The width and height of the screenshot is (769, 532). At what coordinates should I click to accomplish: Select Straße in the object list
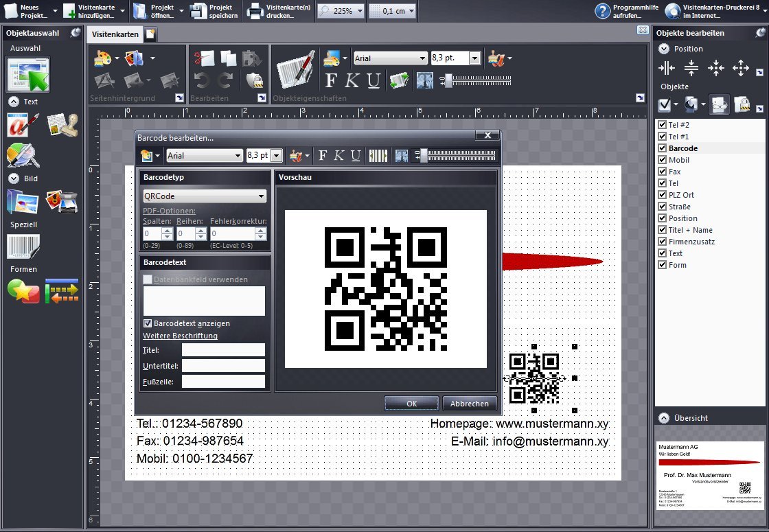680,207
